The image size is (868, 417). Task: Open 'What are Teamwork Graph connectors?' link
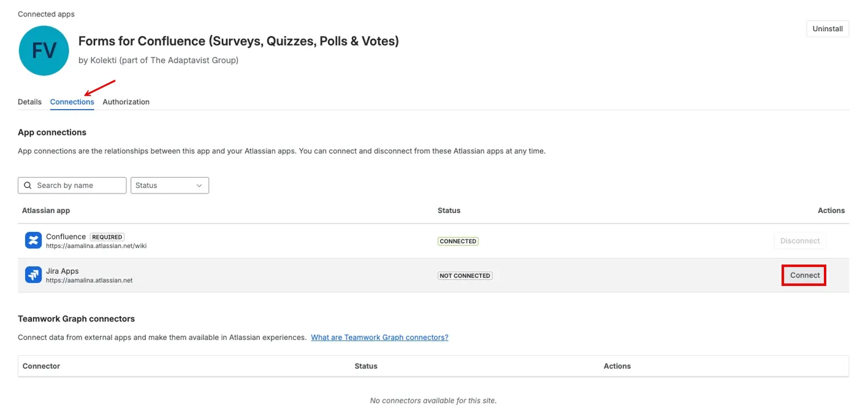click(379, 337)
